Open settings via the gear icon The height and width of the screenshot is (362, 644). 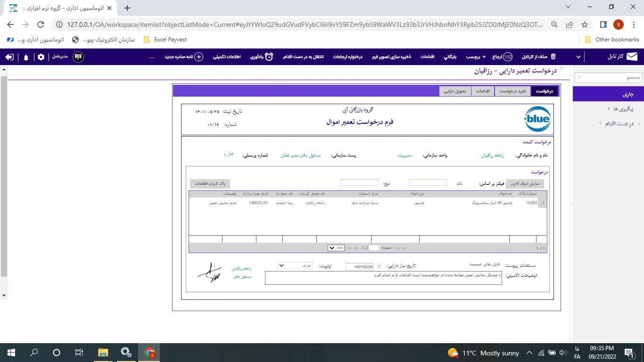[41, 57]
